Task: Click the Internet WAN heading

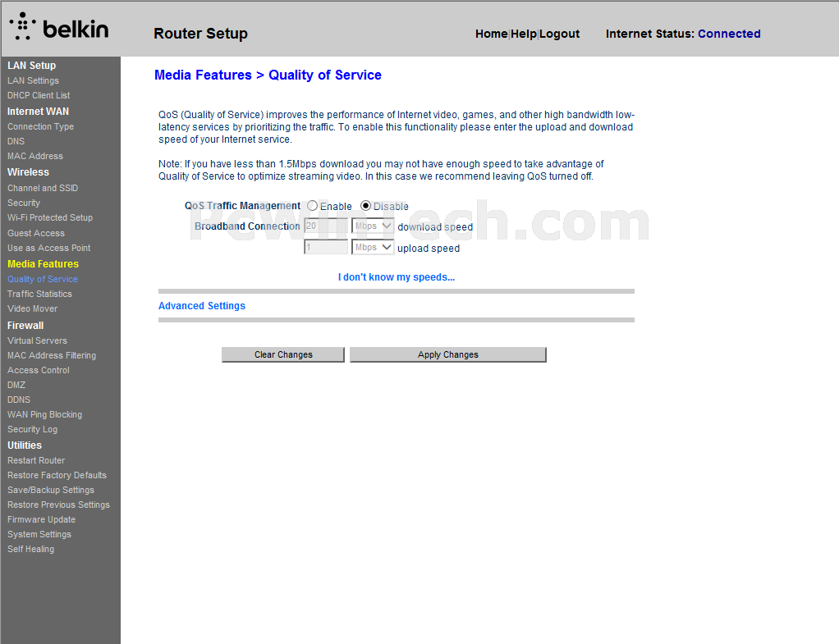Action: 38,112
